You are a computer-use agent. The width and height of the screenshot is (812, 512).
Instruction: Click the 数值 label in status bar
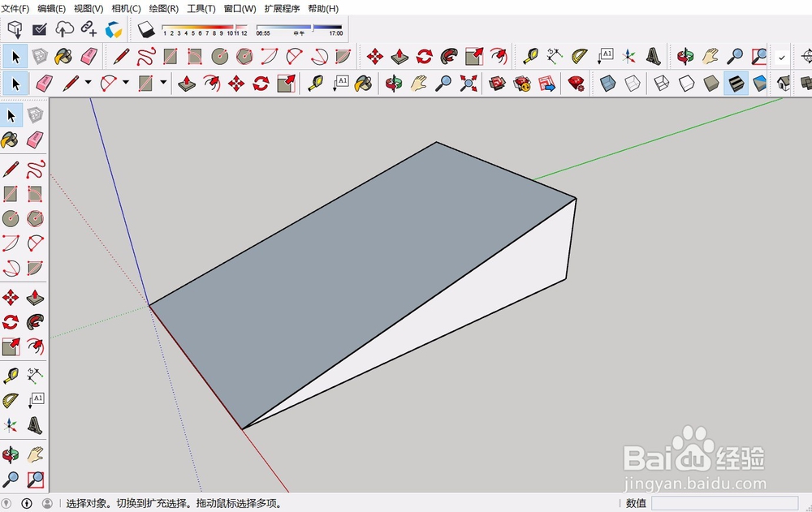(636, 503)
